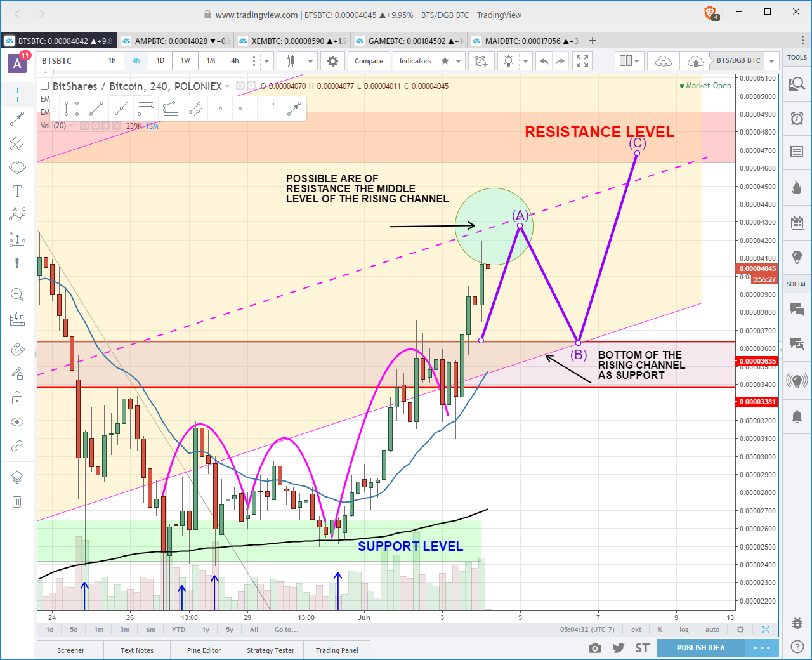Open the Text Notes tab

[137, 650]
